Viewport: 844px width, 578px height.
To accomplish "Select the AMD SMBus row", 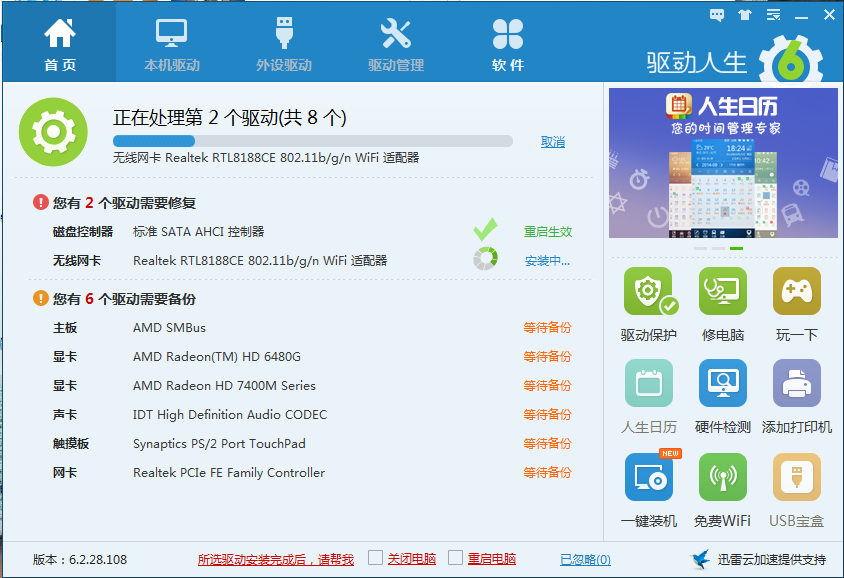I will tap(312, 328).
